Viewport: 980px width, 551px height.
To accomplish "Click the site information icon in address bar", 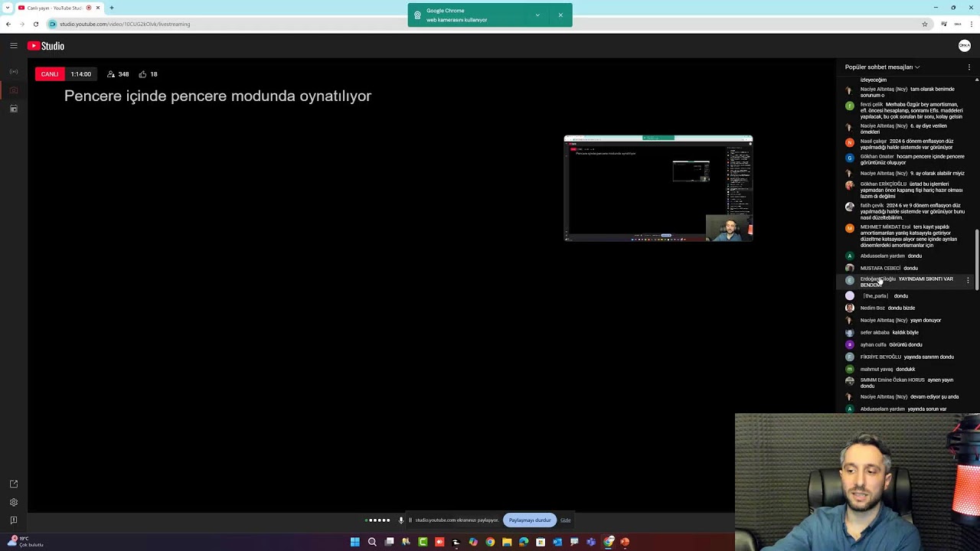I will (x=53, y=24).
